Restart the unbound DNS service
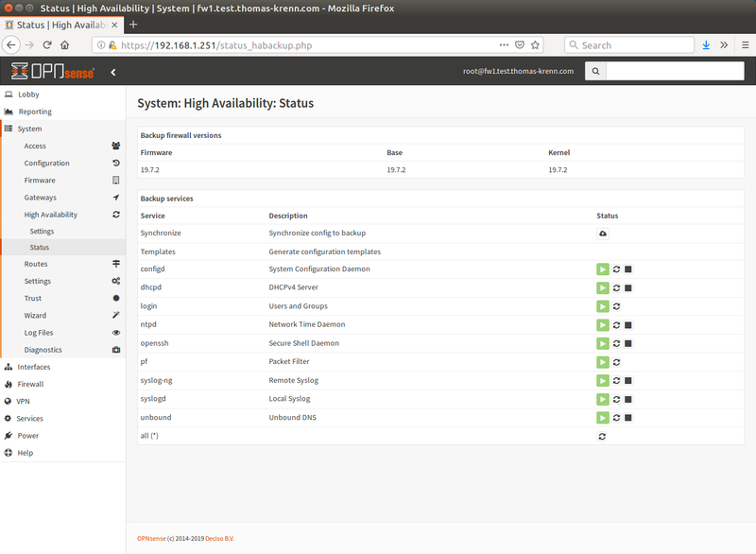The width and height of the screenshot is (756, 554). (x=616, y=418)
